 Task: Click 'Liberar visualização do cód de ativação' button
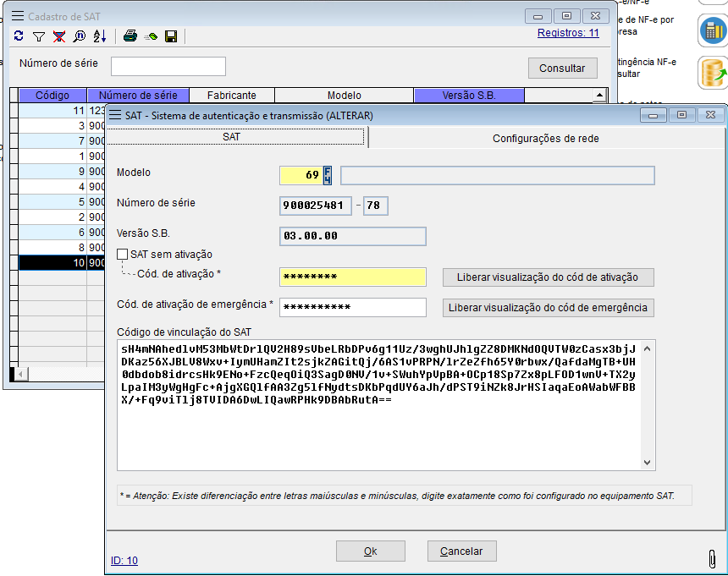(548, 277)
